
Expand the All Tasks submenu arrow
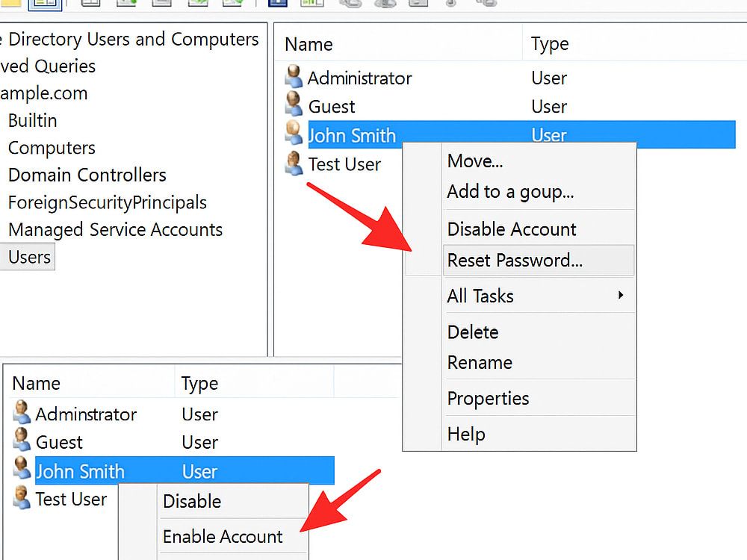point(620,295)
